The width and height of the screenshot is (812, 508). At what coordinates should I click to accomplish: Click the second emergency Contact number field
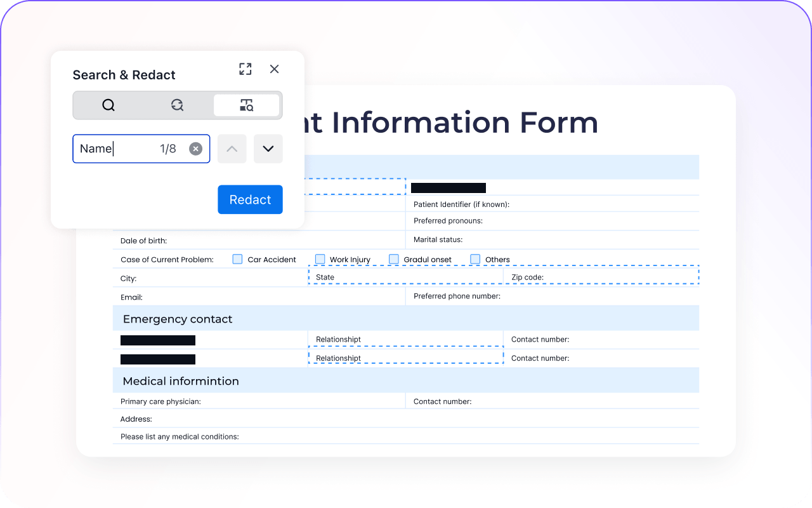point(601,358)
